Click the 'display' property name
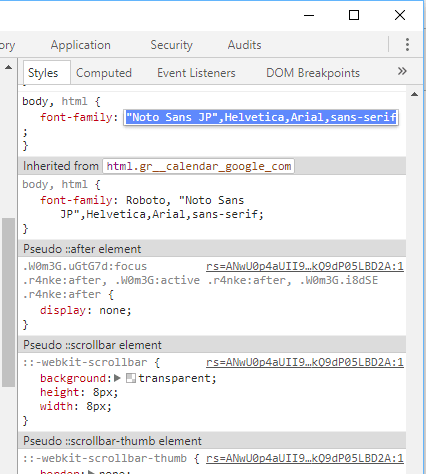The image size is (426, 474). pyautogui.click(x=63, y=310)
